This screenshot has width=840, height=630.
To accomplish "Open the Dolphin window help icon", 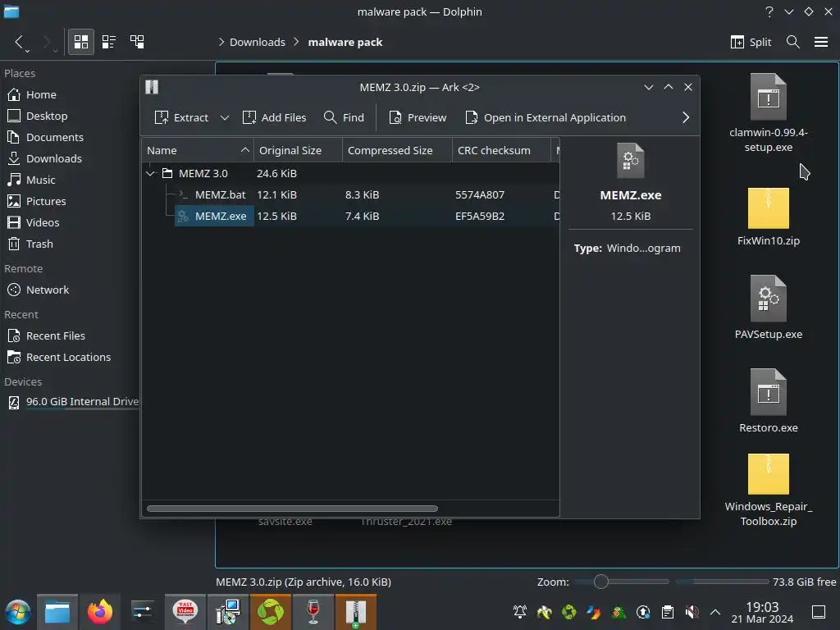I will [x=769, y=11].
